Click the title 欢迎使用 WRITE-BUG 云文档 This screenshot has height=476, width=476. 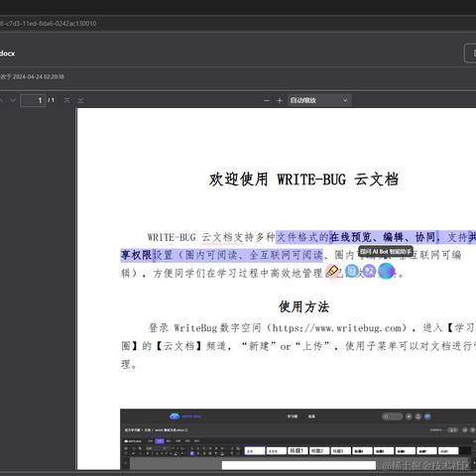click(303, 179)
